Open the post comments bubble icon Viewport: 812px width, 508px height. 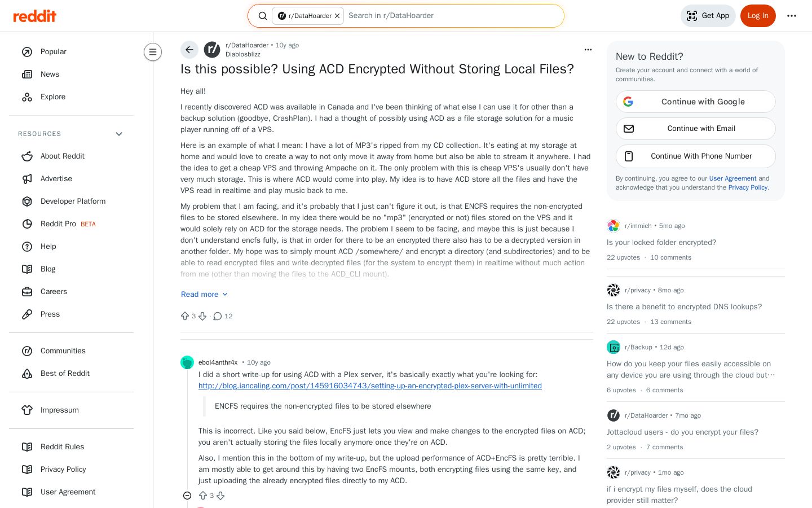pyautogui.click(x=218, y=316)
